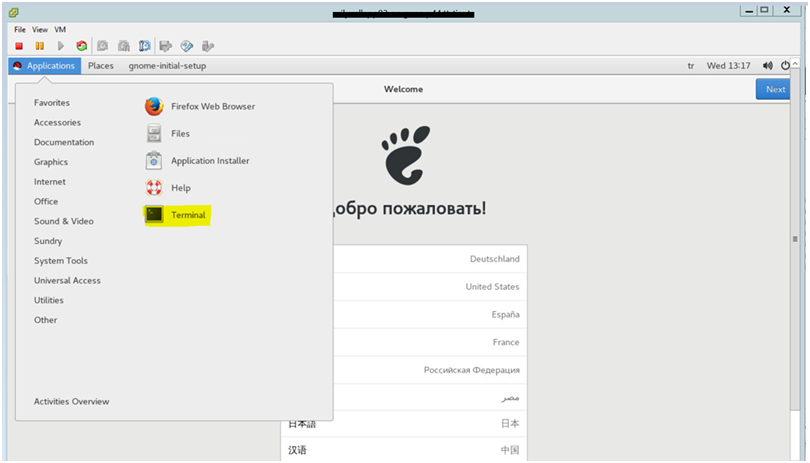Click the Reset VM toolbar icon
The height and width of the screenshot is (463, 810).
pos(82,46)
